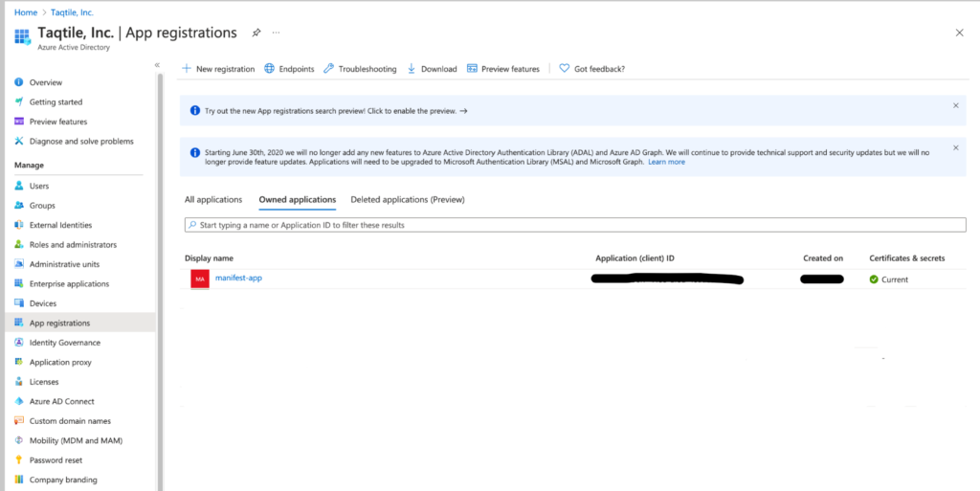Dismiss the search preview banner

click(956, 105)
